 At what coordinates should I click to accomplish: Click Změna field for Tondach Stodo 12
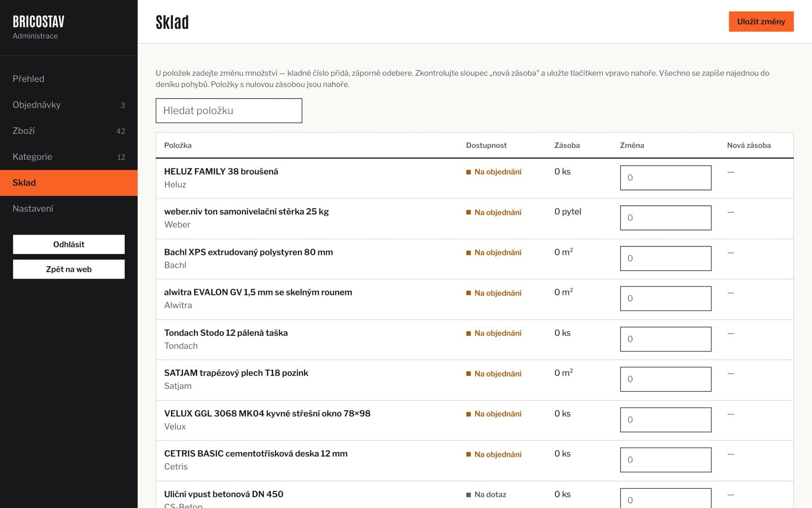(x=665, y=339)
